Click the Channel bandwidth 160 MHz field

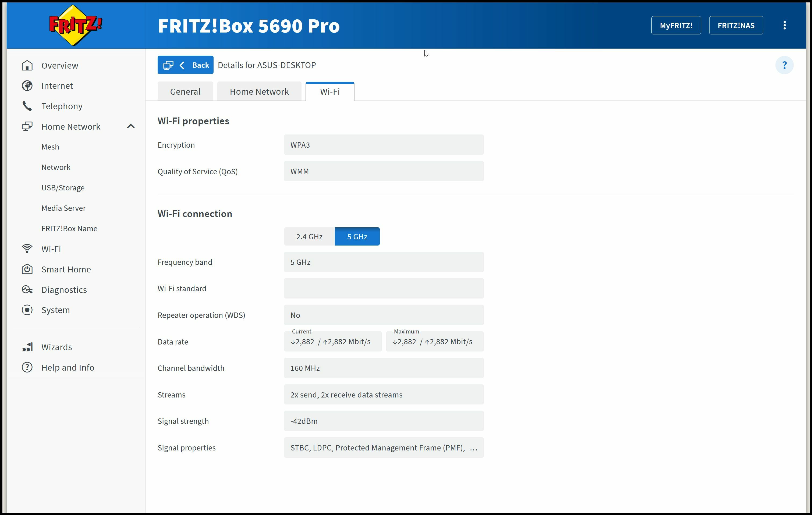(384, 368)
